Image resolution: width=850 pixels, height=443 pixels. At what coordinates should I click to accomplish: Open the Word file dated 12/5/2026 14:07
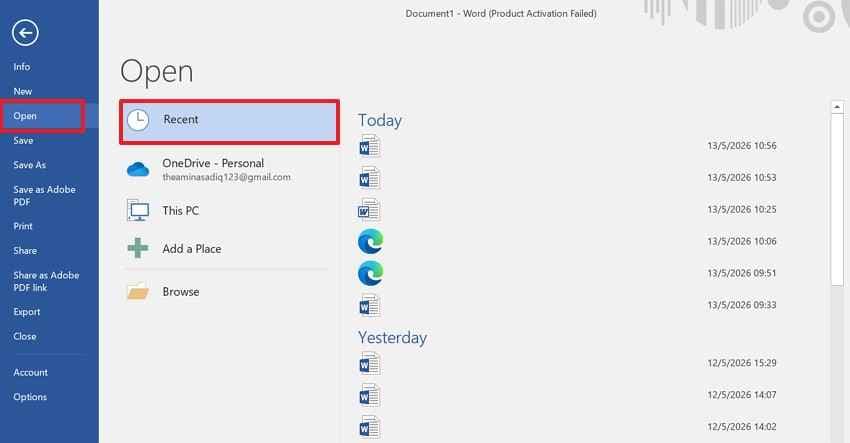[x=370, y=395]
